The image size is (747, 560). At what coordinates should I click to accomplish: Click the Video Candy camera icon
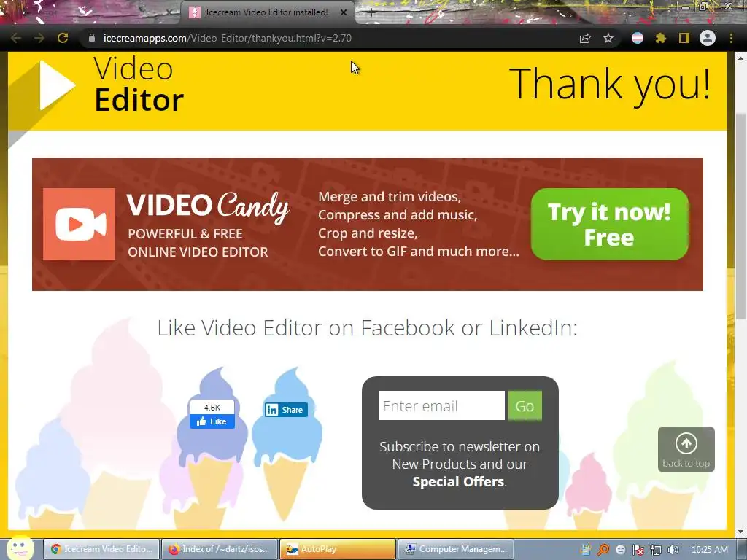[x=79, y=225]
